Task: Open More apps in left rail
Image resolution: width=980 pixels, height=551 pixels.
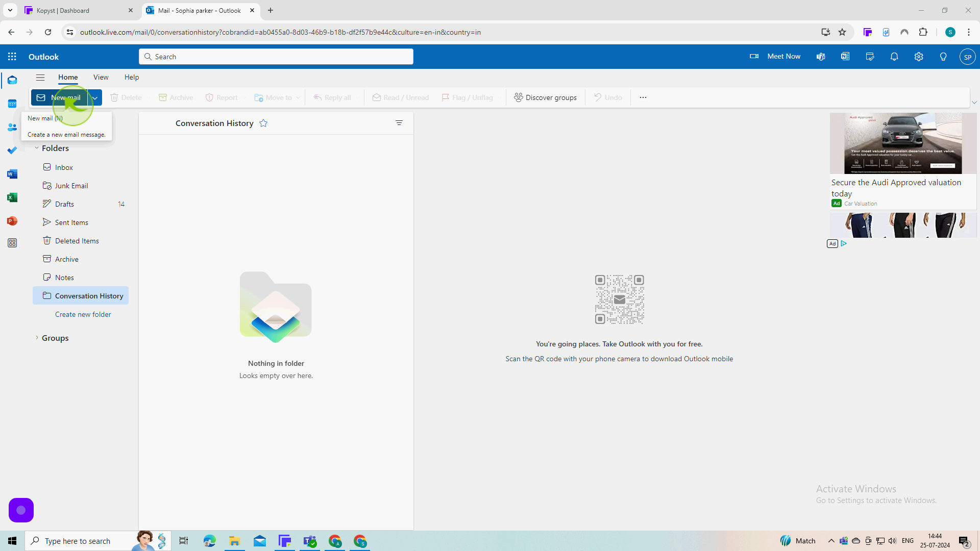Action: (12, 243)
